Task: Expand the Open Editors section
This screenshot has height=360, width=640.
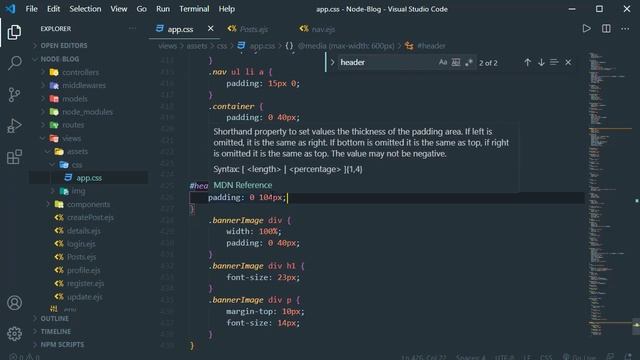Action: tap(64, 46)
